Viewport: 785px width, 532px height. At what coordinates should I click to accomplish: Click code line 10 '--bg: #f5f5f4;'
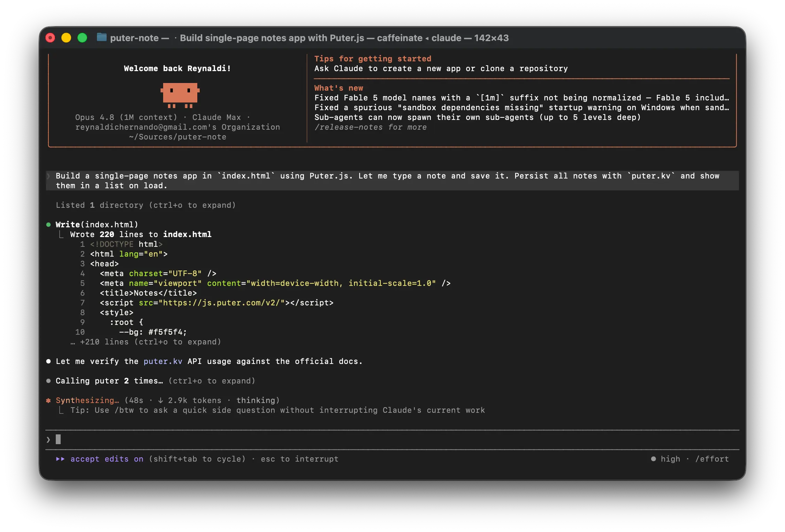pos(153,332)
